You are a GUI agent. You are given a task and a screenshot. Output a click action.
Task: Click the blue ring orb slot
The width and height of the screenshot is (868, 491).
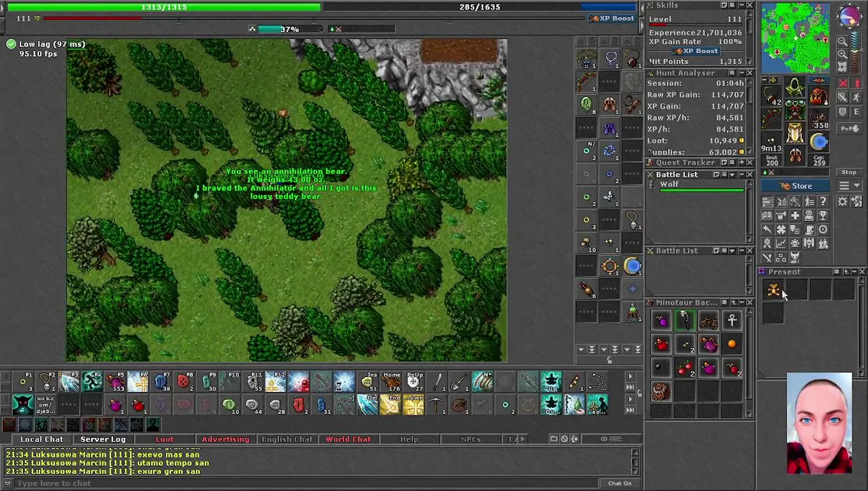coord(819,142)
